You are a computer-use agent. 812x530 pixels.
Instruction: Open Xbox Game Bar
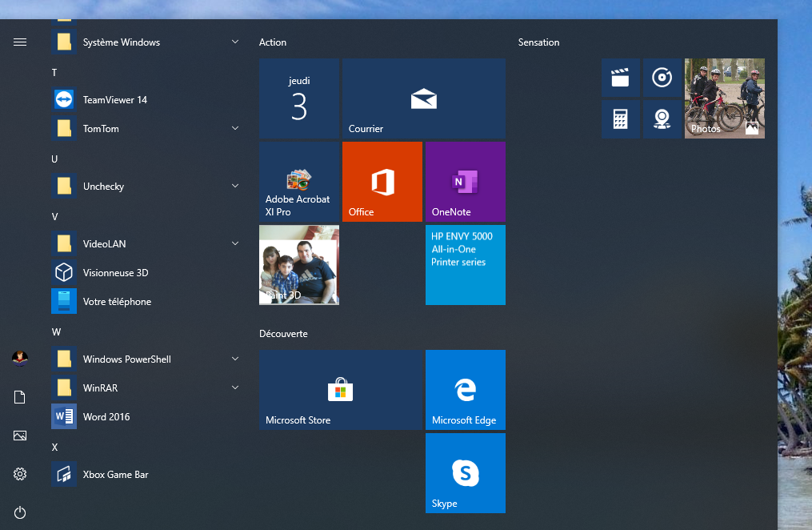(x=147, y=475)
